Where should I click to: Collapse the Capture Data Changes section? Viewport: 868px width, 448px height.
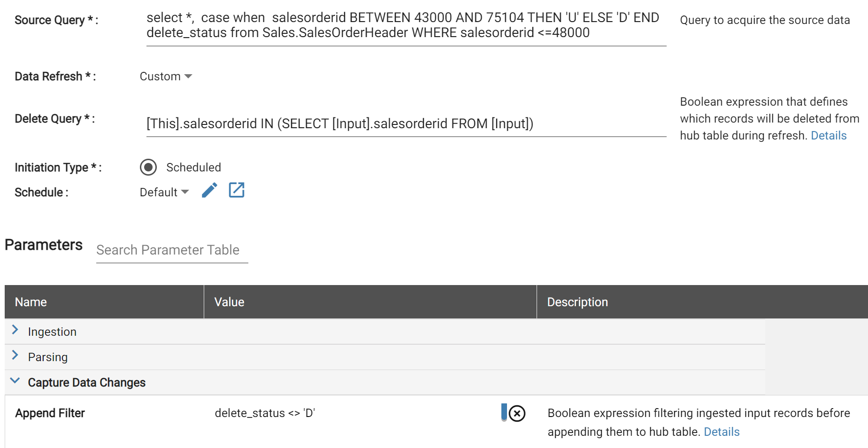click(x=15, y=381)
